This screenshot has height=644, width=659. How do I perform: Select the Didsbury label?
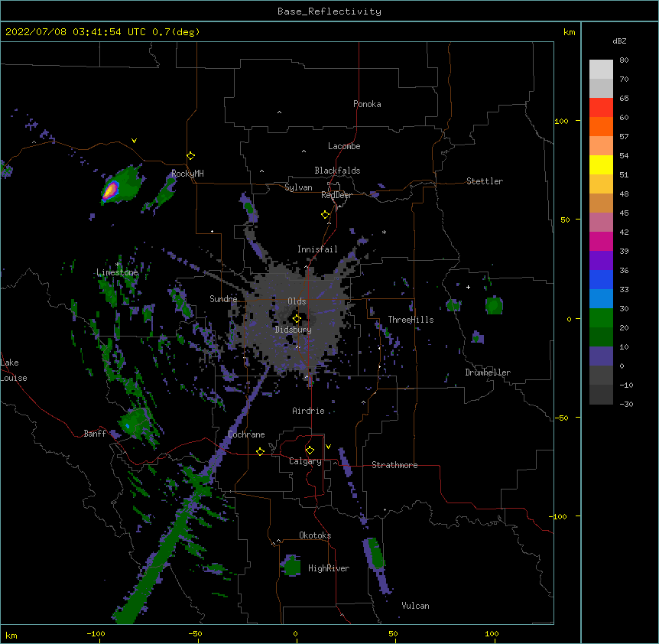tap(294, 330)
